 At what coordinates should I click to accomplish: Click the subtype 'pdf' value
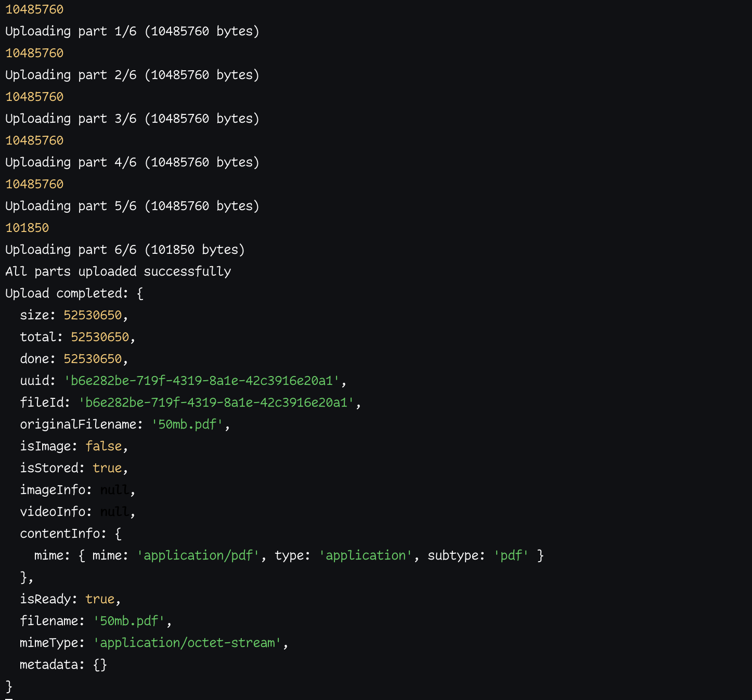click(x=511, y=555)
